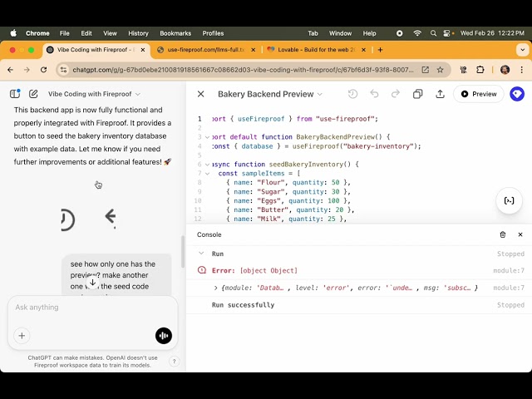Run the Preview button
Viewport: 532px width, 399px height.
point(479,94)
